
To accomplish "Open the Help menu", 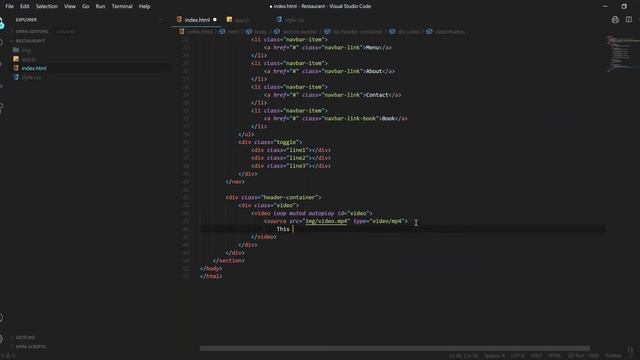I will [x=144, y=6].
